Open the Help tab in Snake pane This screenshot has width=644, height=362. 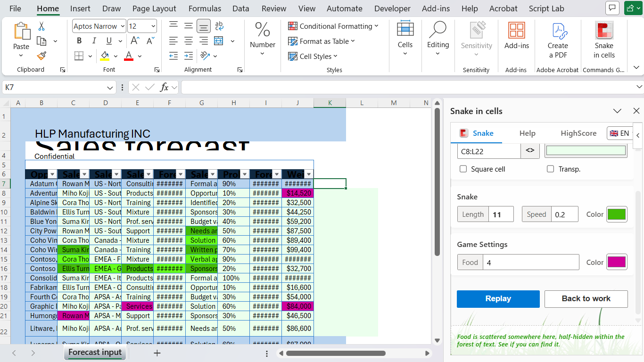(x=527, y=133)
